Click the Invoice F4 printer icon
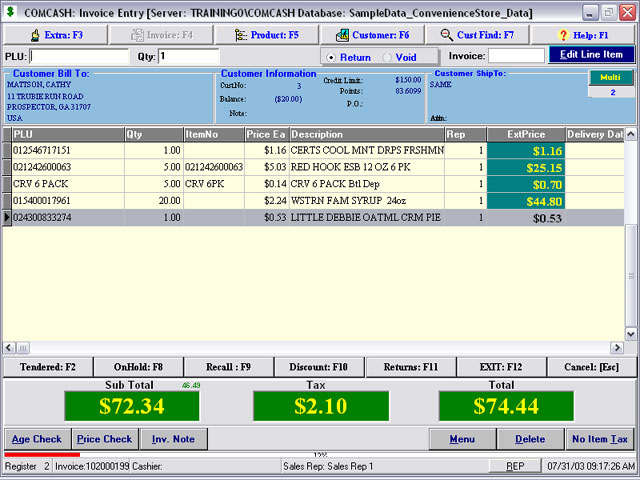 pyautogui.click(x=137, y=35)
